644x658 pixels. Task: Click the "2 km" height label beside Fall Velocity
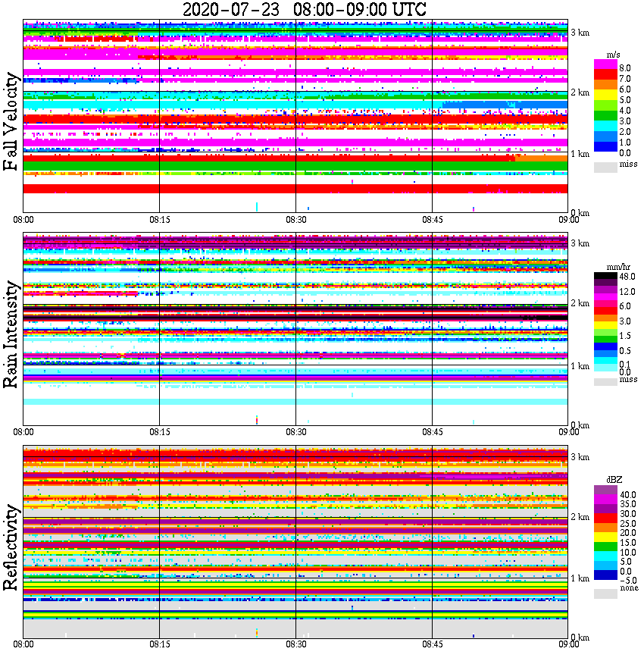(x=580, y=92)
